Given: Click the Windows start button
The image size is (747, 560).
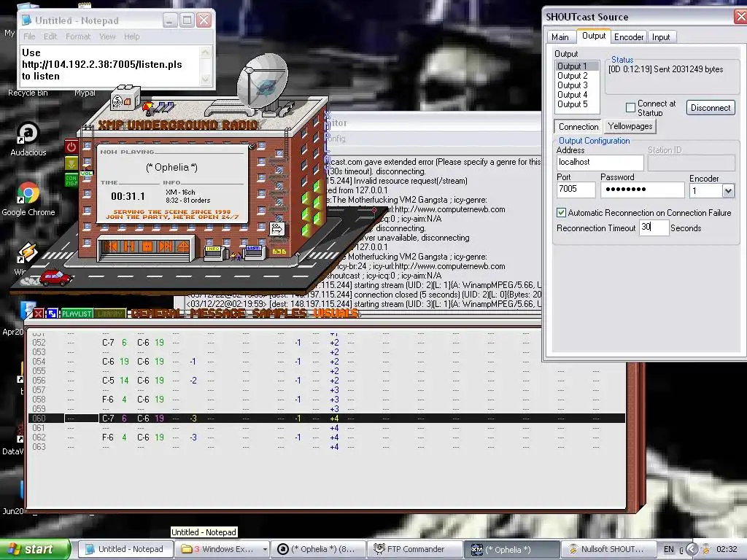Looking at the screenshot, I should pyautogui.click(x=35, y=549).
